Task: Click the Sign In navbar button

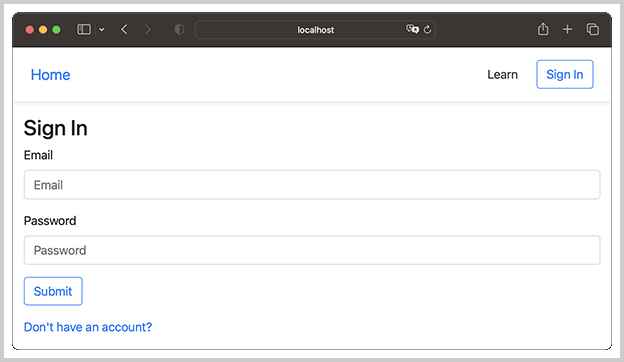Action: 564,74
